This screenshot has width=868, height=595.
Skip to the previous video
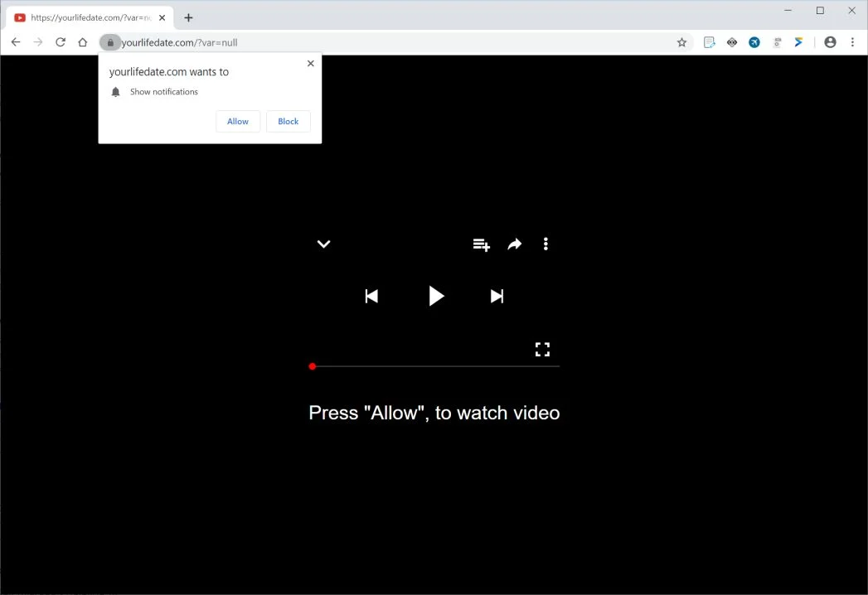371,296
